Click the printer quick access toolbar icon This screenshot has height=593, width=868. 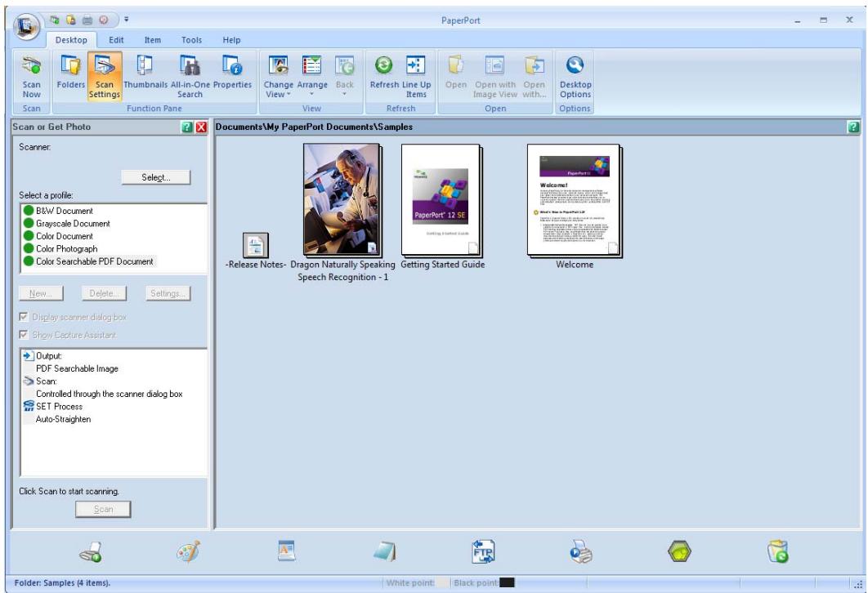pos(87,20)
